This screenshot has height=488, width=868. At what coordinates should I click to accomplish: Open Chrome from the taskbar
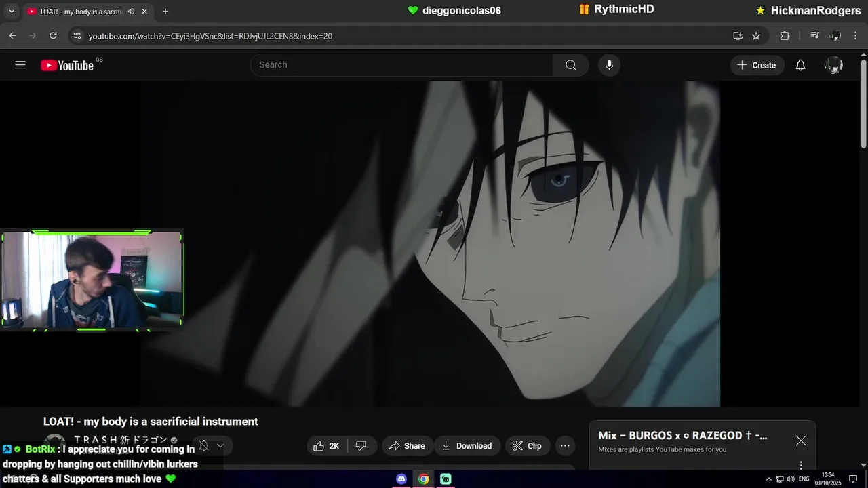click(x=423, y=479)
